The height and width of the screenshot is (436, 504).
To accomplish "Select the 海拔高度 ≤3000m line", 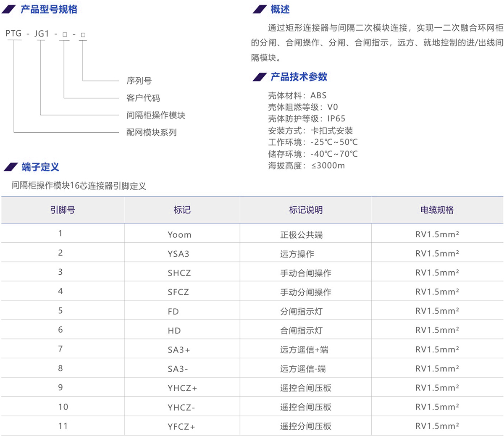I will 307,165.
